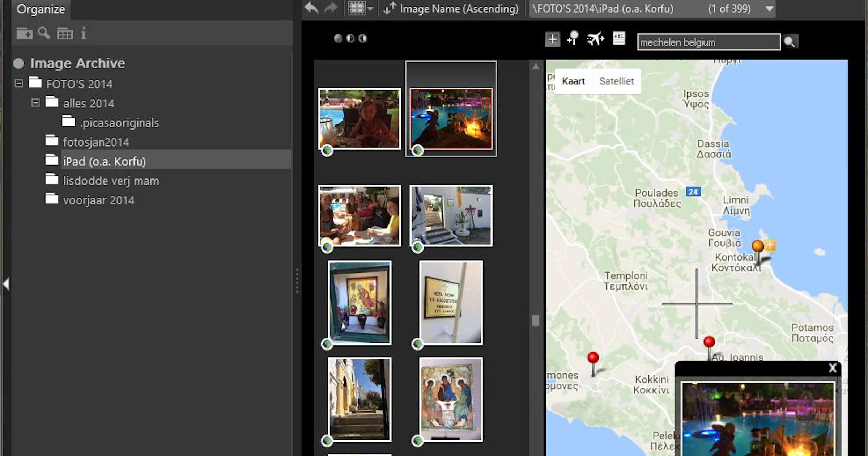This screenshot has height=456, width=868.
Task: Collapse the FOTO'S 2014 folder
Action: point(19,83)
